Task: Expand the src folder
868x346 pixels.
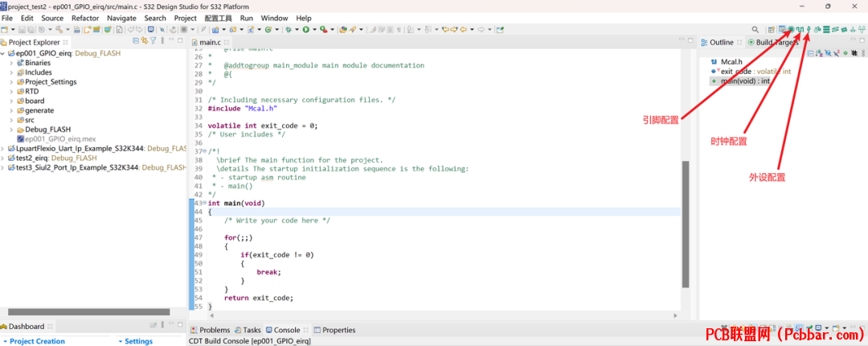Action: (11, 120)
